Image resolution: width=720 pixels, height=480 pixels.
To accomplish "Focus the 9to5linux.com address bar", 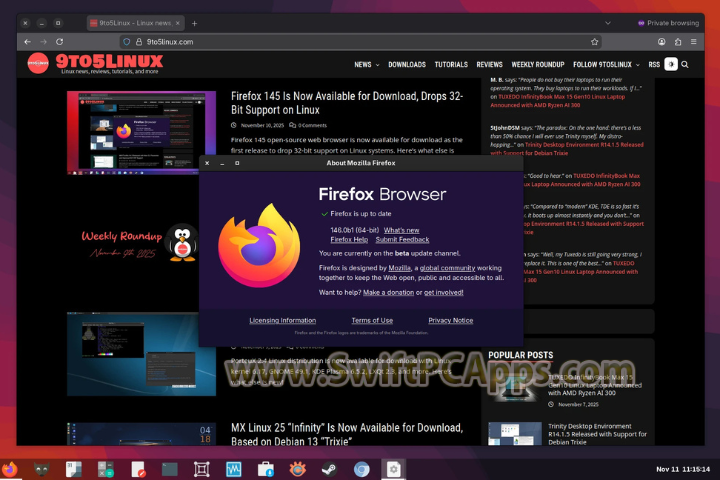I will coord(361,42).
